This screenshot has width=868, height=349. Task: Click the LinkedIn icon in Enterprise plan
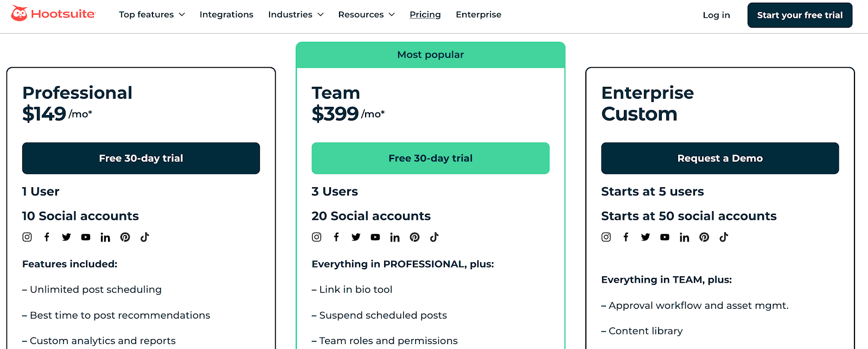click(x=684, y=237)
